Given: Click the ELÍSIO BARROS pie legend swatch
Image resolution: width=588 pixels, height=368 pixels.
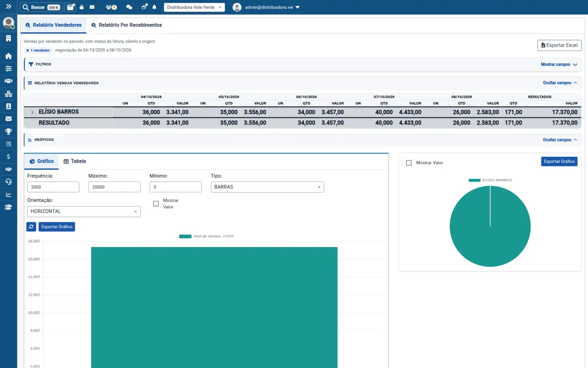Looking at the screenshot, I should click(475, 180).
